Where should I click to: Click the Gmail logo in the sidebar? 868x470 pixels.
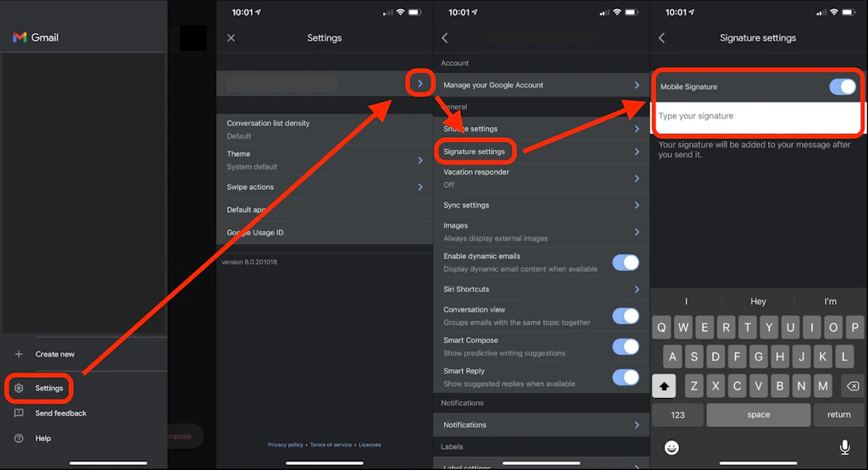[20, 37]
